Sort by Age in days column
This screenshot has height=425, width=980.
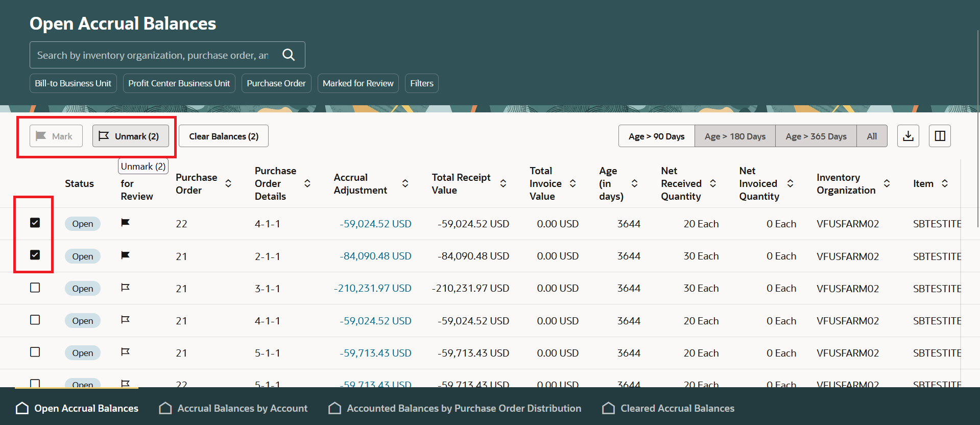[634, 183]
